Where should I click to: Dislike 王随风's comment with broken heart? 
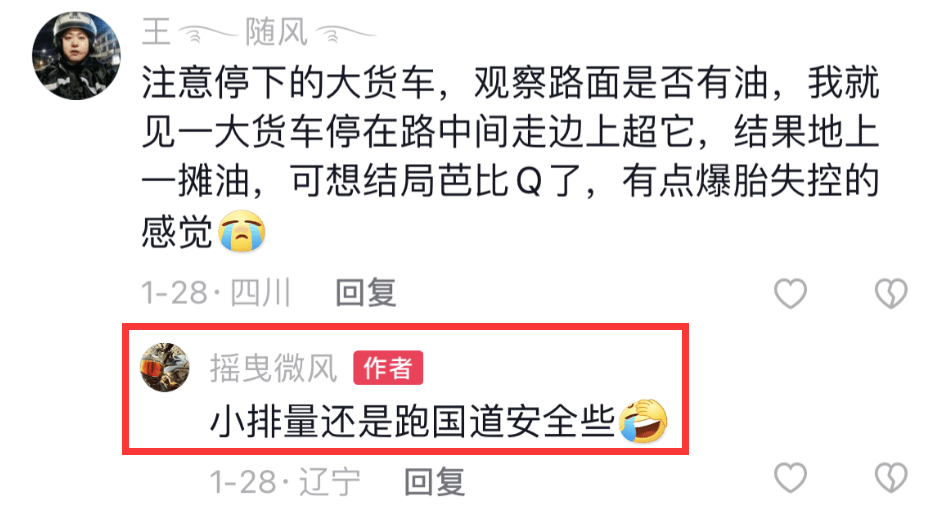tap(891, 293)
